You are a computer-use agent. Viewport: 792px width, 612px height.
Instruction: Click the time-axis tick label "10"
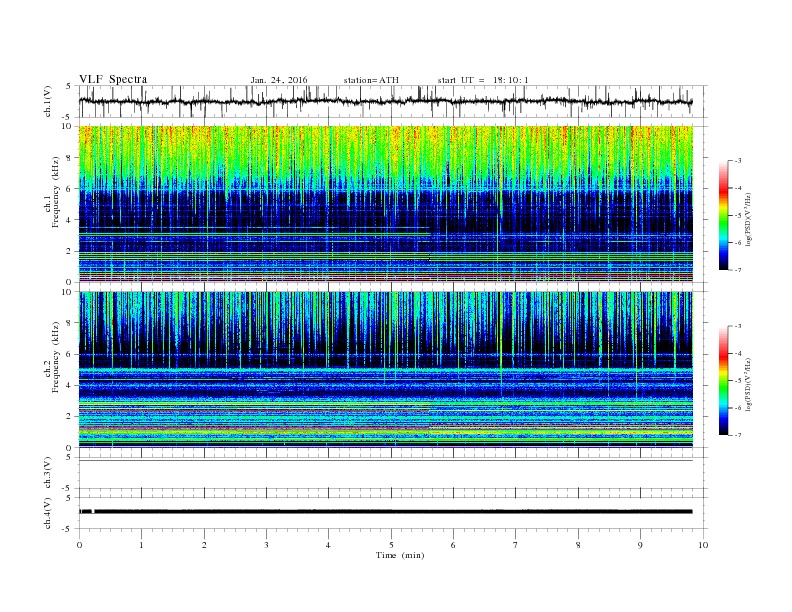703,545
